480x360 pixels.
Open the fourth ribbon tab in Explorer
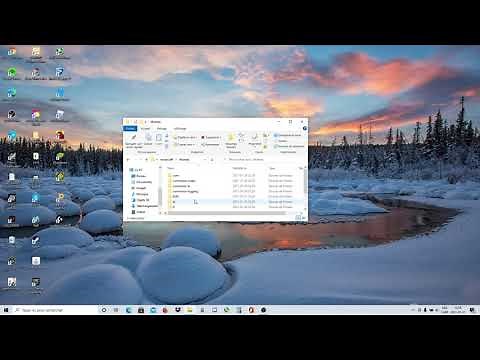180,128
